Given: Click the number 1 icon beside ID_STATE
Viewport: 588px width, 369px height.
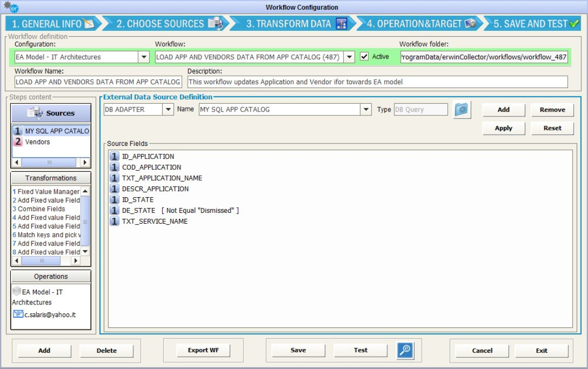Looking at the screenshot, I should pos(115,200).
